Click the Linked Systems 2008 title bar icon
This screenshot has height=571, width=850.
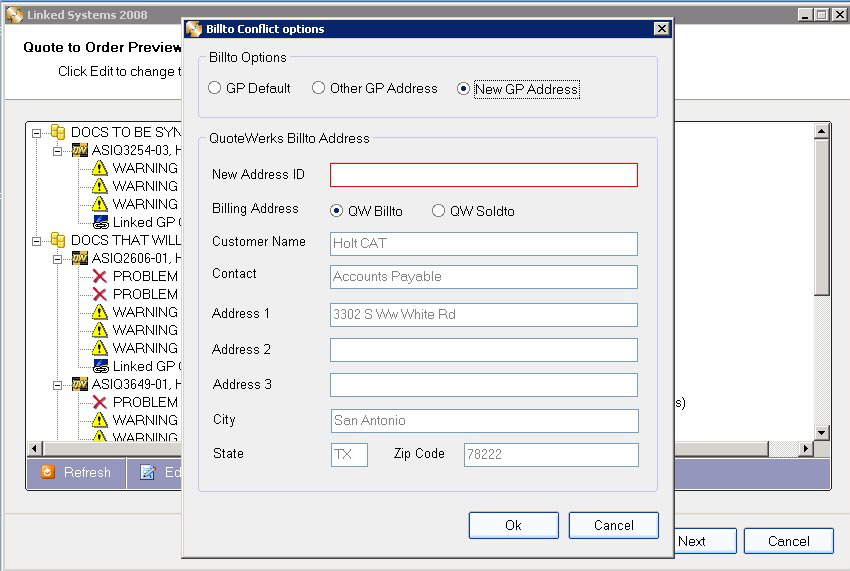(14, 15)
